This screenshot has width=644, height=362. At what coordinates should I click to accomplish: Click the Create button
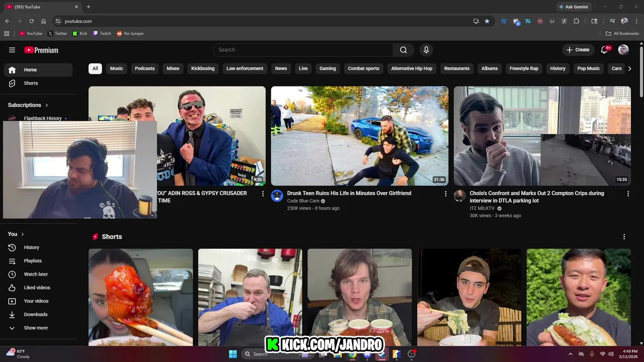point(578,50)
